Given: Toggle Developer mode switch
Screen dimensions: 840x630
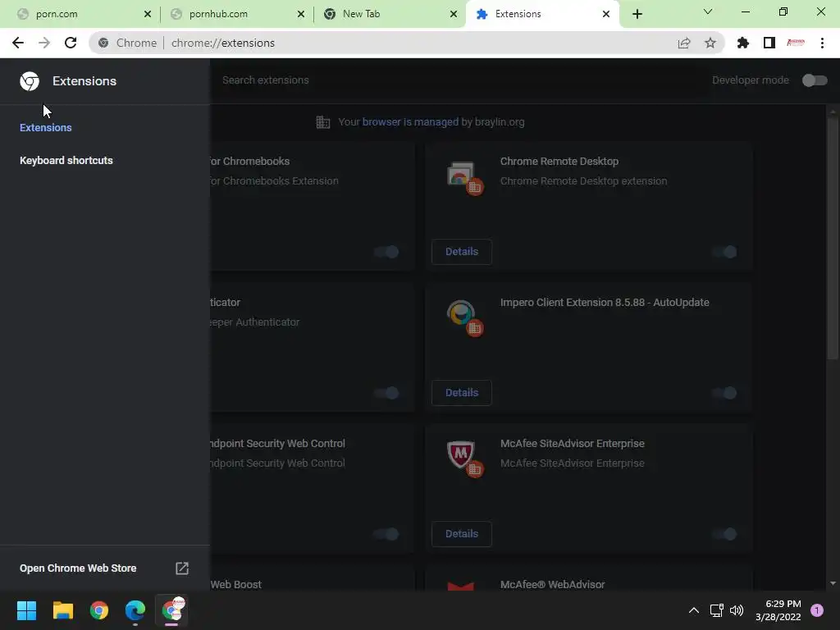Looking at the screenshot, I should (815, 80).
